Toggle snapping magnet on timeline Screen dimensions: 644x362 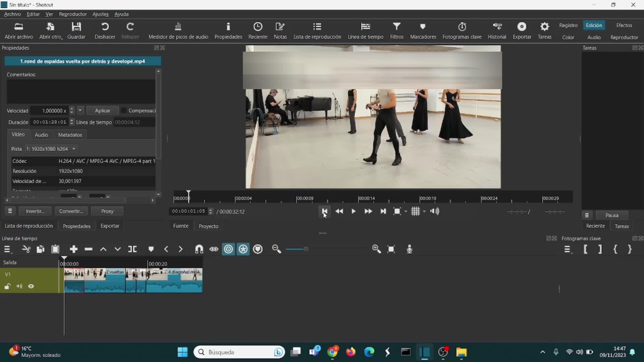pyautogui.click(x=199, y=249)
